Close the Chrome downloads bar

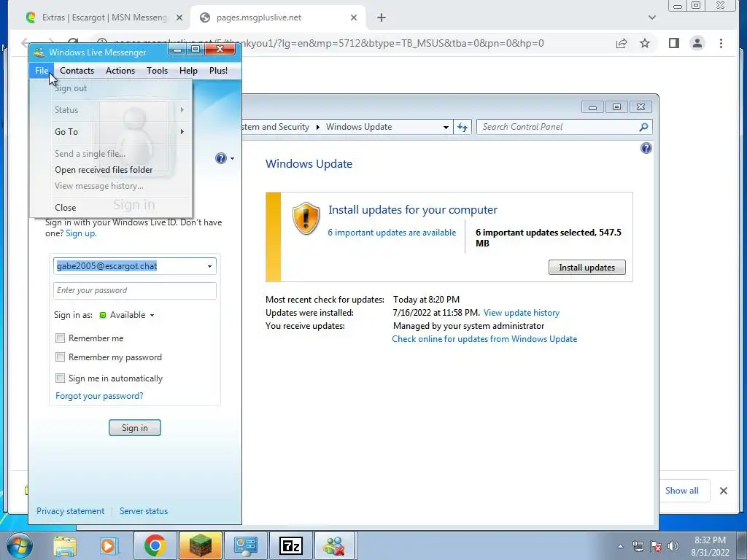coord(723,491)
